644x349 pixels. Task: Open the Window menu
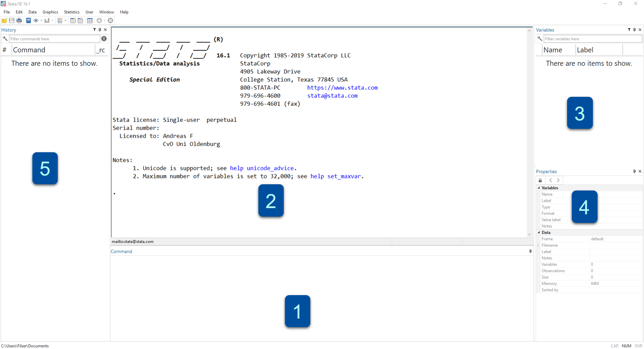click(107, 12)
